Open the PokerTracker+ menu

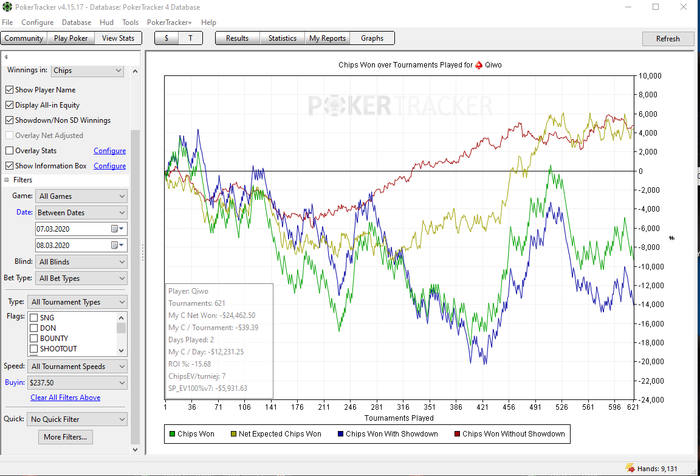(169, 22)
